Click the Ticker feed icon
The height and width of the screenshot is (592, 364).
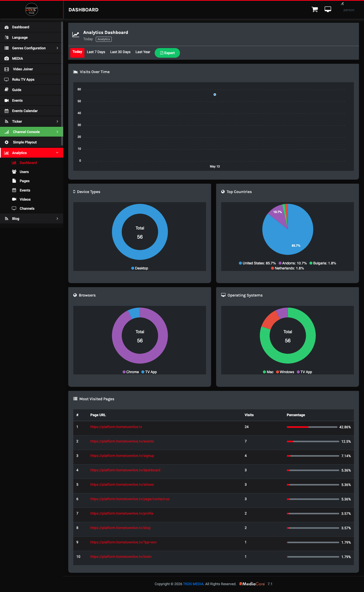[x=7, y=121]
